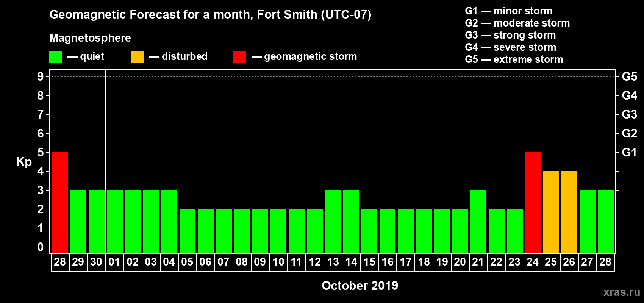
Task: Click the G2 label on the right axis
Action: [630, 133]
